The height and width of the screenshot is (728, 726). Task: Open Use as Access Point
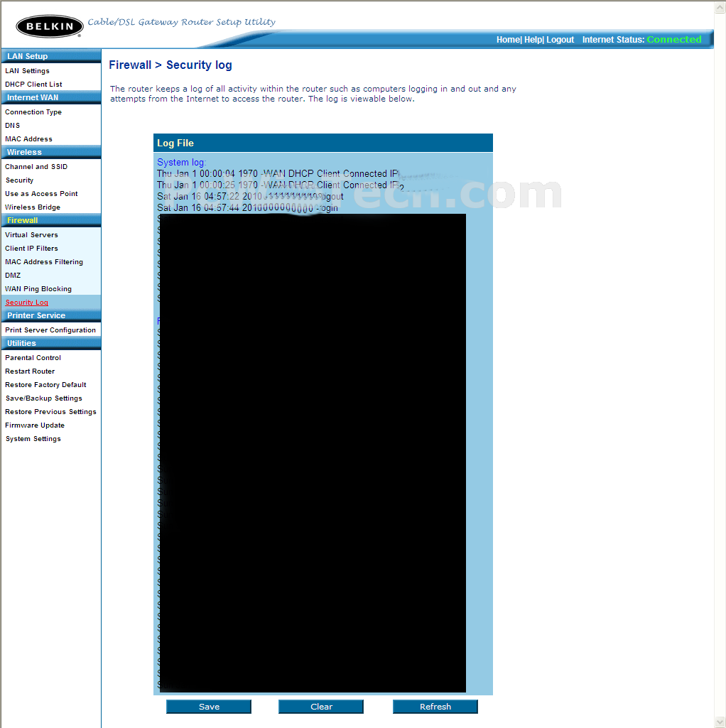(41, 194)
